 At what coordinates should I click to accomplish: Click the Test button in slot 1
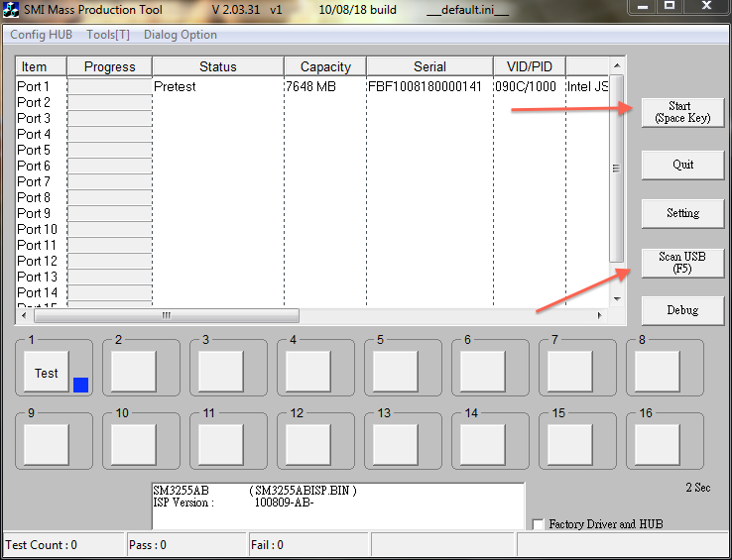tap(47, 373)
